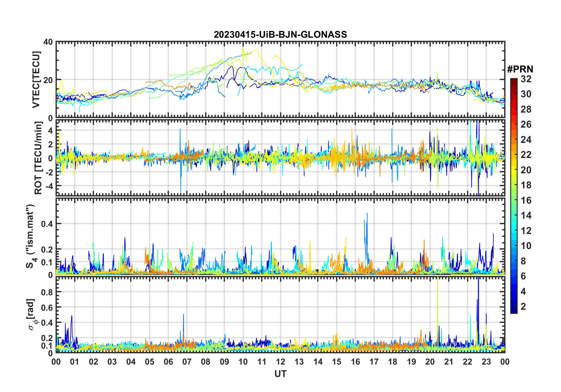Select x-axis tick label 06

(x=168, y=362)
